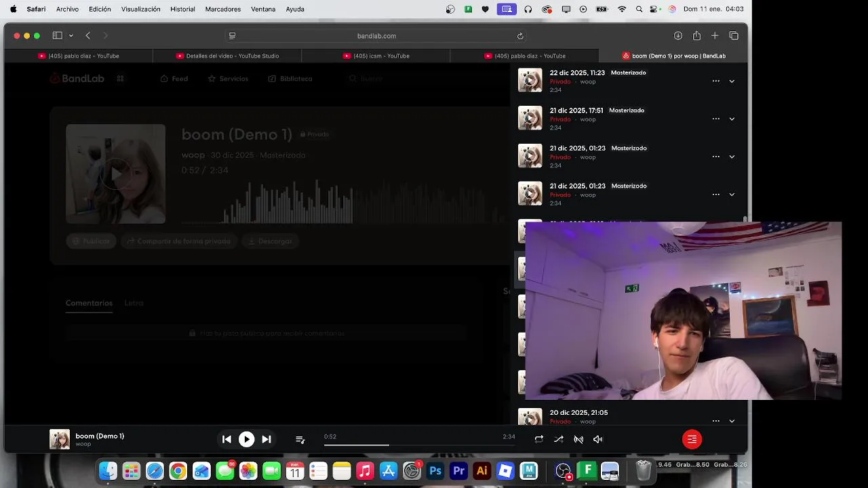
Task: Toggle the Safari sidebar
Action: pyautogui.click(x=58, y=36)
